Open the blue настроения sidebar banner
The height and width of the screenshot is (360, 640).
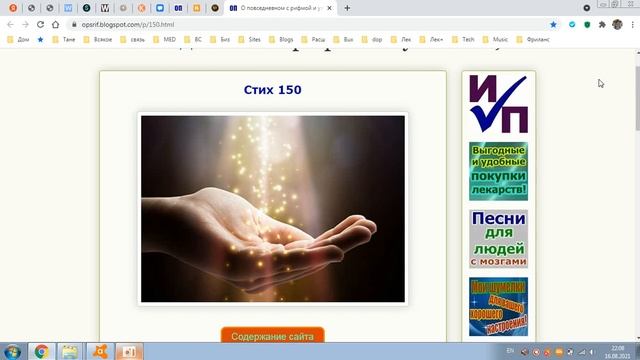[x=498, y=307]
